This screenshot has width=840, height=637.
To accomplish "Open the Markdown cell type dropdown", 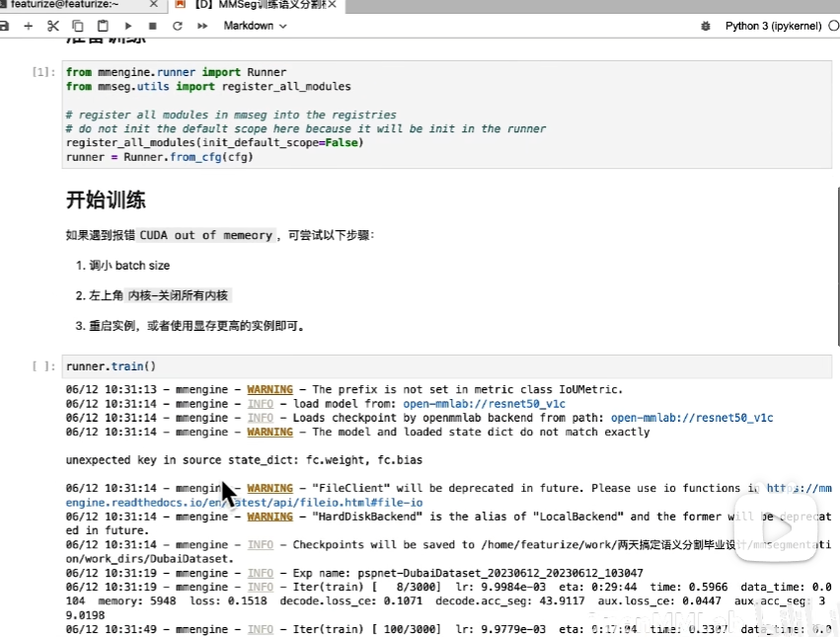I will [254, 26].
